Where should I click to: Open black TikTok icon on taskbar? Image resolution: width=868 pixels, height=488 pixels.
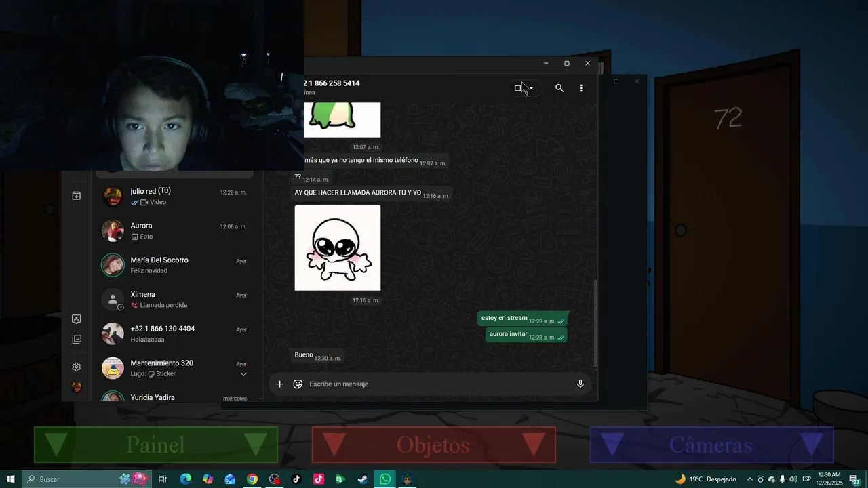click(x=296, y=479)
